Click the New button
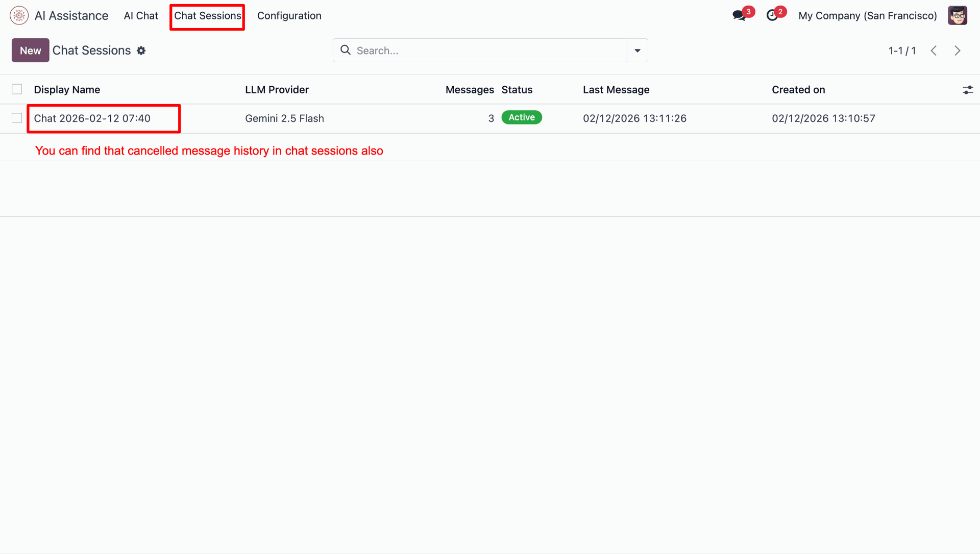The image size is (980, 554). [x=30, y=51]
